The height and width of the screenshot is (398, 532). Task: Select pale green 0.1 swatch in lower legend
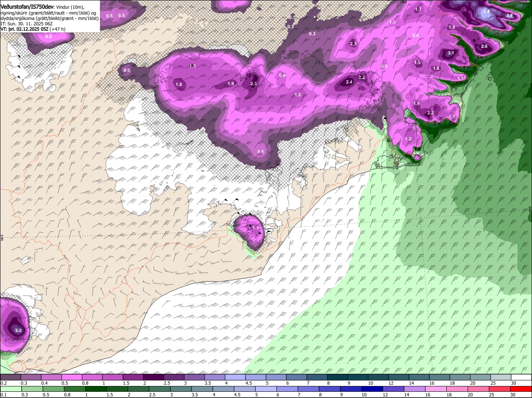point(11,389)
